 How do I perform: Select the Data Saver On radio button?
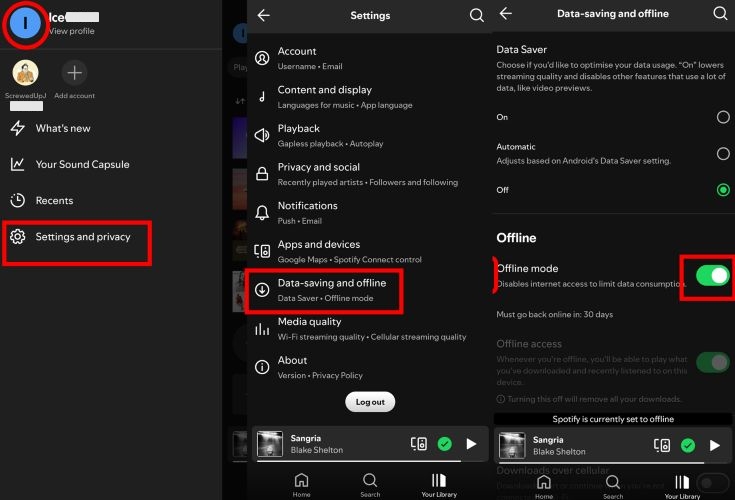722,117
